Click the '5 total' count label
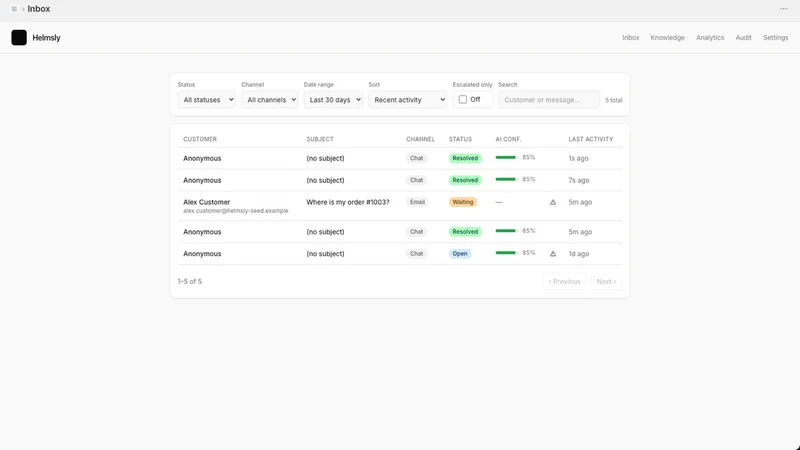 point(614,100)
